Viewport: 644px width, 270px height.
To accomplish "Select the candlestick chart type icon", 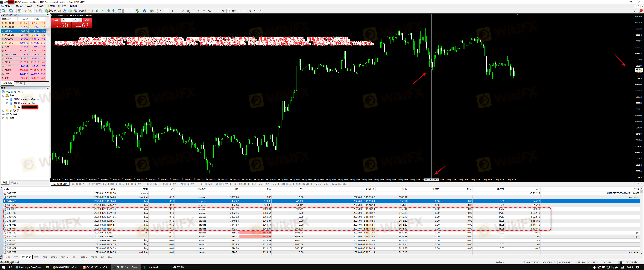I will pyautogui.click(x=98, y=11).
